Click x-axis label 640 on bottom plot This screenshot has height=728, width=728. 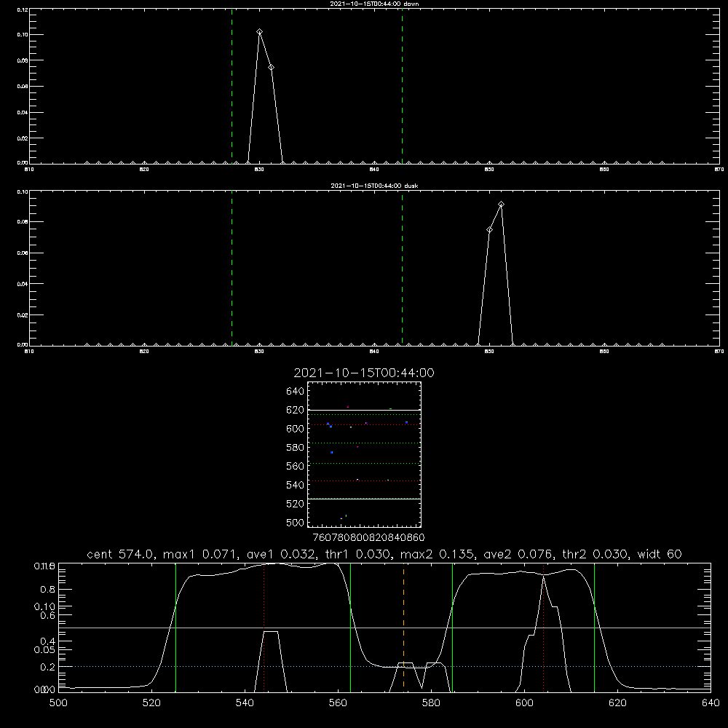711,703
